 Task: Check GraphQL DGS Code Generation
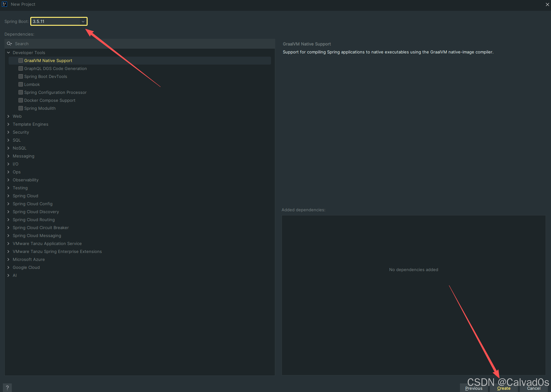click(x=21, y=68)
